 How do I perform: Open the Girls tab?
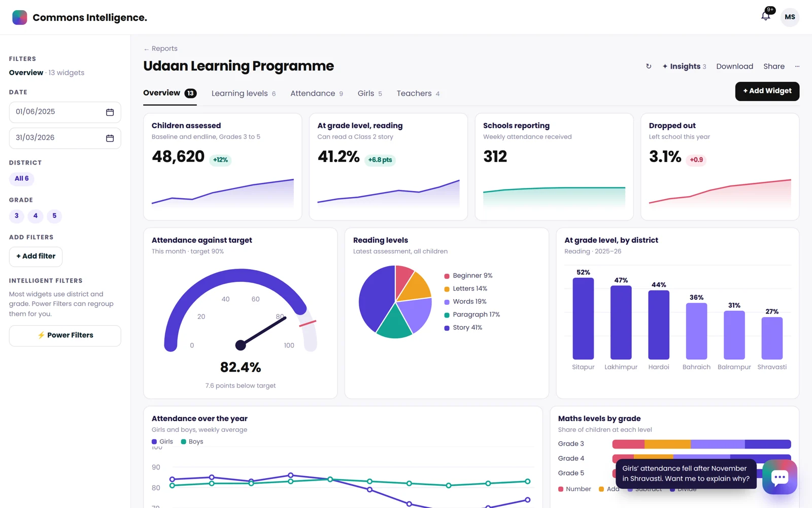coord(369,93)
